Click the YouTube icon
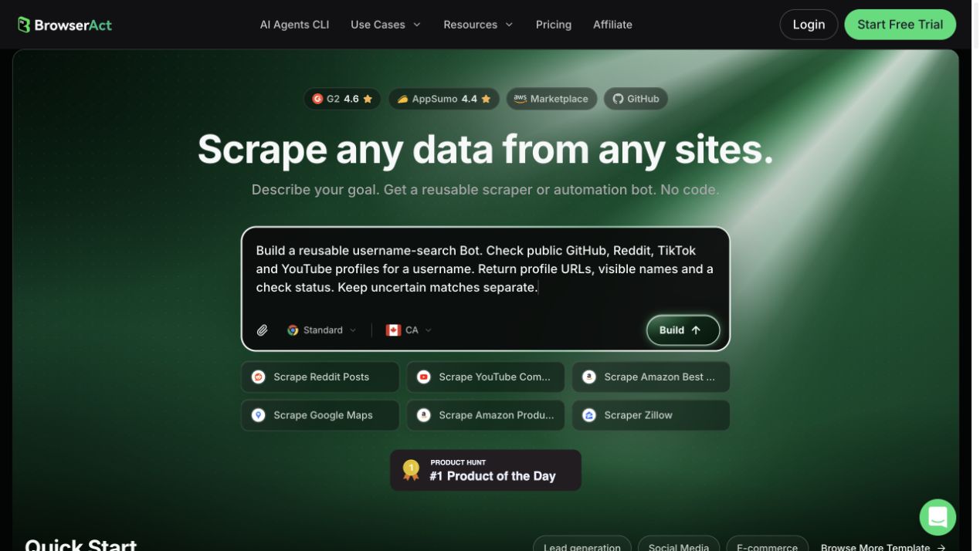Screen dimensions: 980x551 424,377
